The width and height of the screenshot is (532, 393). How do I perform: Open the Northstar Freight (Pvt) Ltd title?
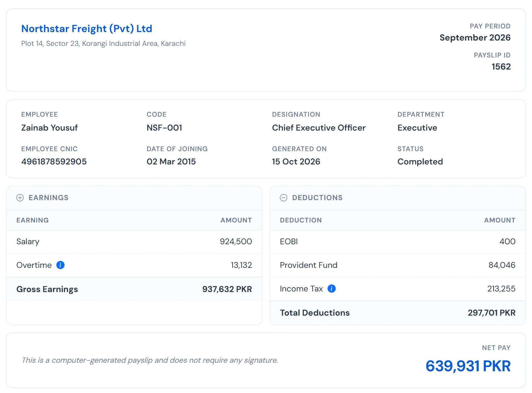(x=87, y=29)
